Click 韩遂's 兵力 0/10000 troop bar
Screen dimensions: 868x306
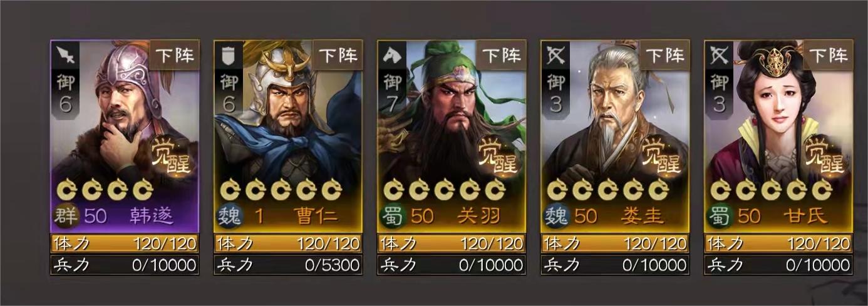(x=125, y=265)
